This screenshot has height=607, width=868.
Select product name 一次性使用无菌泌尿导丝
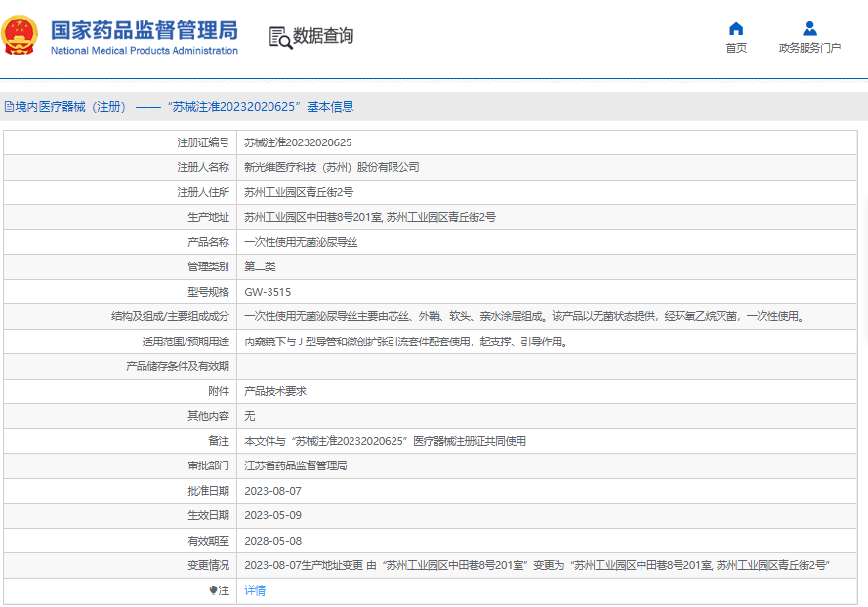pyautogui.click(x=301, y=242)
